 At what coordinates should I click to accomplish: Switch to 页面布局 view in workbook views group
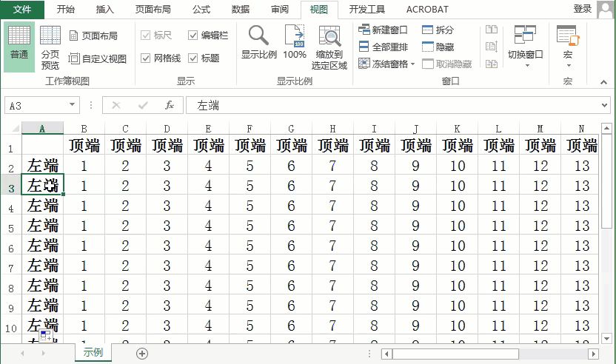tap(93, 36)
